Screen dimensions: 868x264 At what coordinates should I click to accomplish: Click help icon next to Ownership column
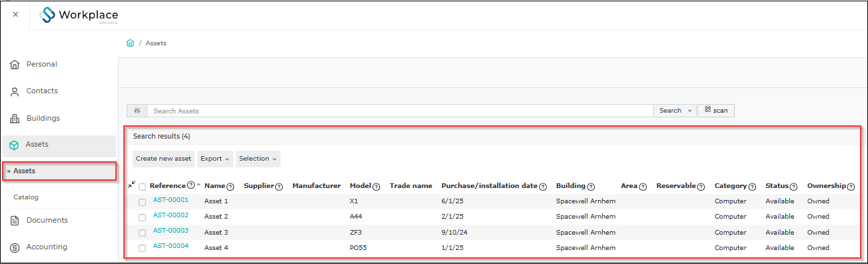(851, 187)
